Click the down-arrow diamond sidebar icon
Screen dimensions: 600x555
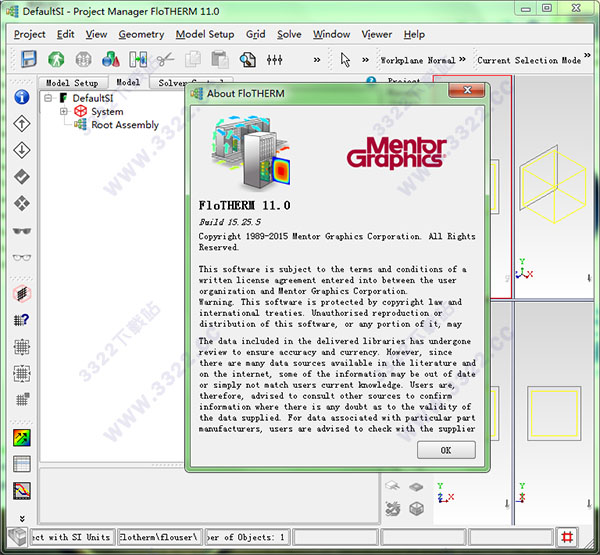22,150
